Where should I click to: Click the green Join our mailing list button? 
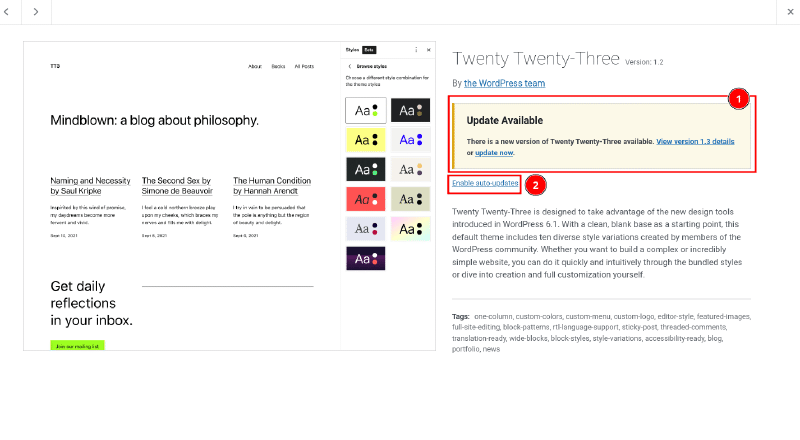click(77, 345)
